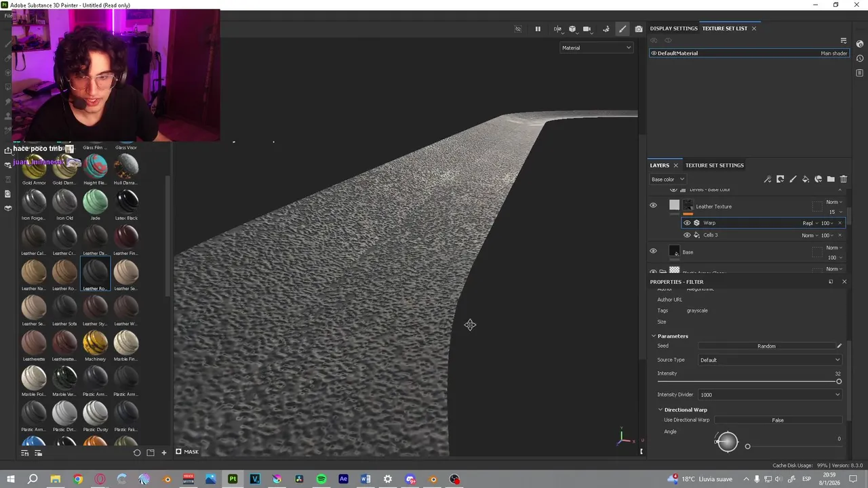
Task: Click the add mask icon in Layers
Action: pos(781,179)
